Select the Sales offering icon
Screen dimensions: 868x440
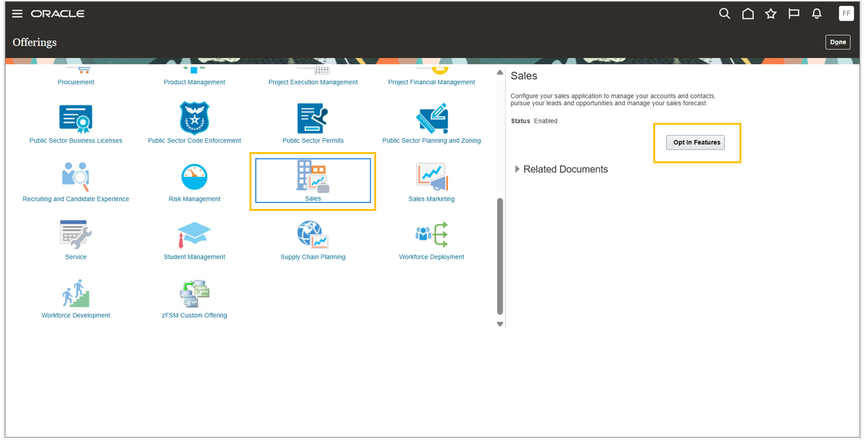click(x=313, y=180)
